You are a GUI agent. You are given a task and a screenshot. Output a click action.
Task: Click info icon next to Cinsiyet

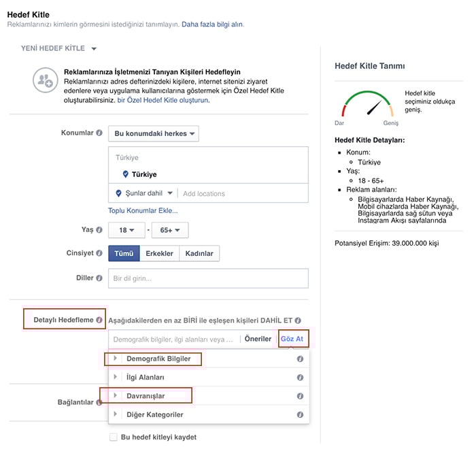[99, 253]
